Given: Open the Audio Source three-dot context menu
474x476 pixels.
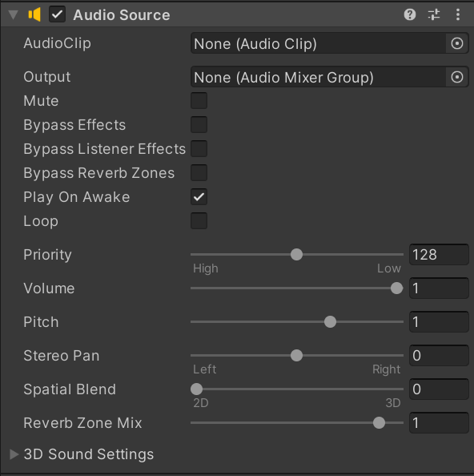Looking at the screenshot, I should pos(458,14).
